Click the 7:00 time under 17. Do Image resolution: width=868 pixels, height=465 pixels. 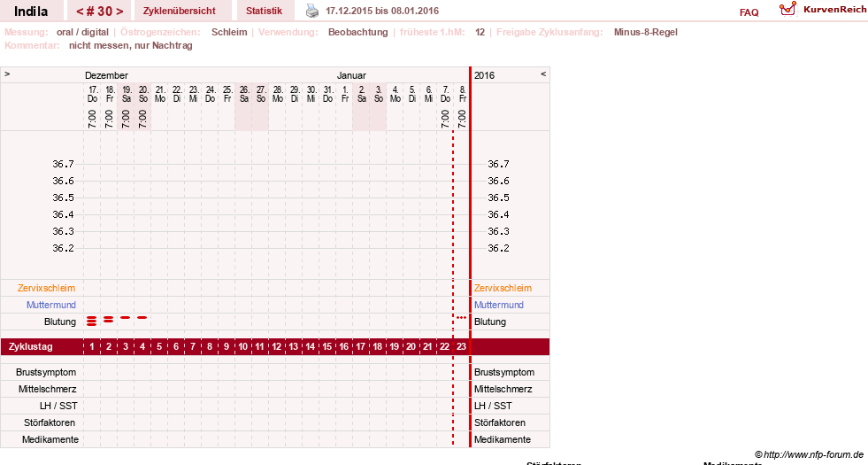click(x=92, y=120)
